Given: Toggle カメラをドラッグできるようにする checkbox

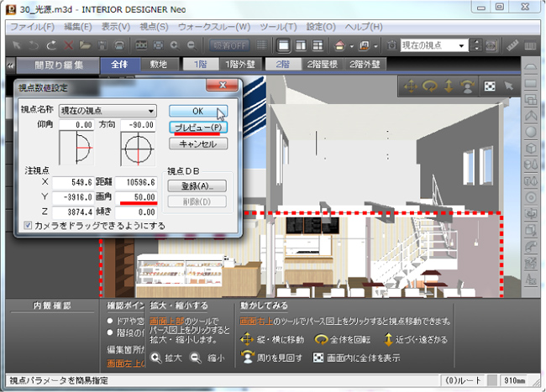Looking at the screenshot, I should point(28,226).
